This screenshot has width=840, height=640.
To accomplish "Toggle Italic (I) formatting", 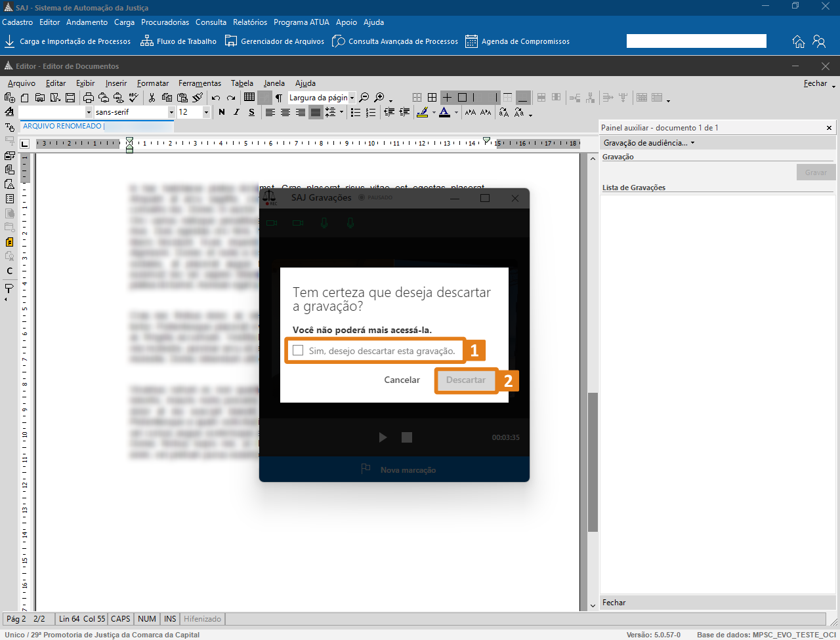I will (236, 112).
